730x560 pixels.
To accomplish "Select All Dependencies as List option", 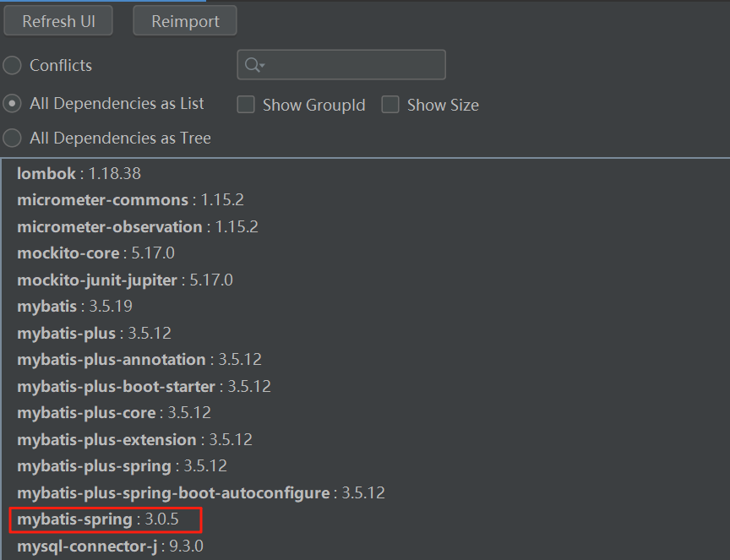I will click(12, 103).
